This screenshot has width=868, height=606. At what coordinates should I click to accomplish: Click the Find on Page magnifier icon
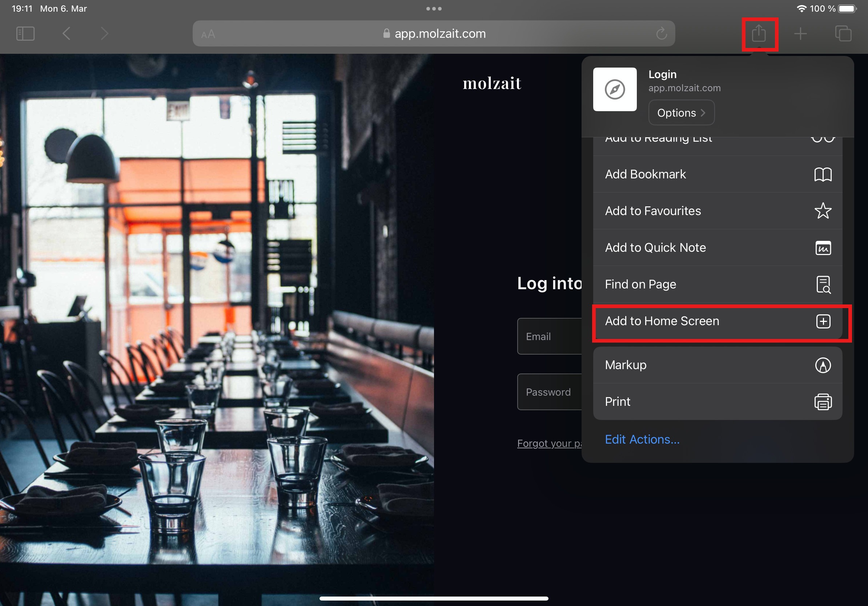click(x=823, y=284)
